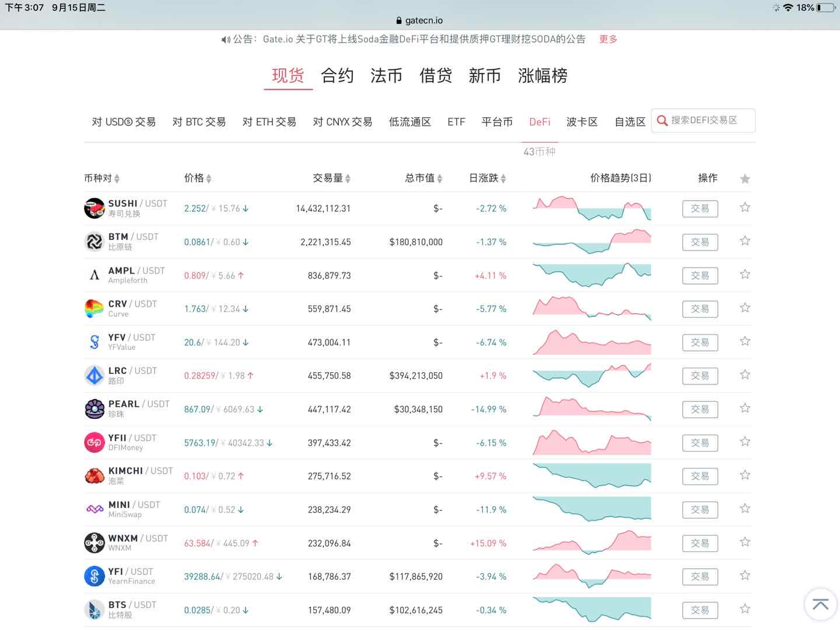
Task: Click the gatecn.io address bar
Action: click(x=420, y=20)
